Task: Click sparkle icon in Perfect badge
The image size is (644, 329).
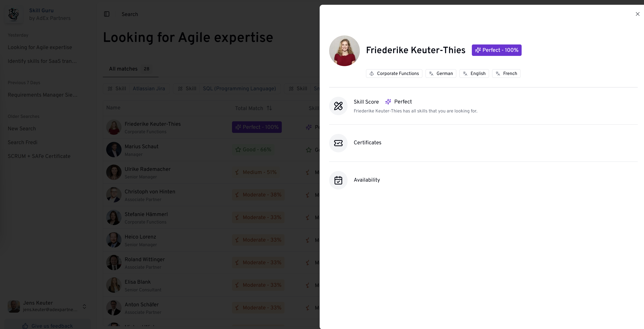Action: pyautogui.click(x=478, y=50)
